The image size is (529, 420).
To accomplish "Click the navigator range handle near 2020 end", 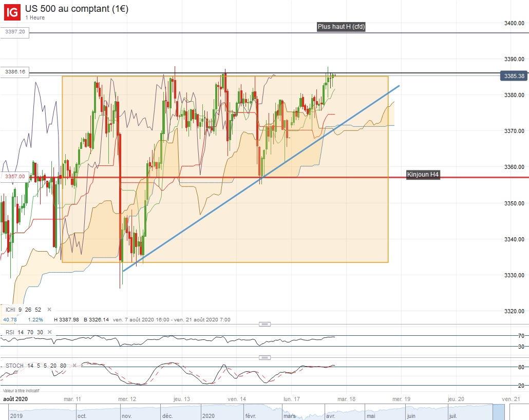I will 499,412.
